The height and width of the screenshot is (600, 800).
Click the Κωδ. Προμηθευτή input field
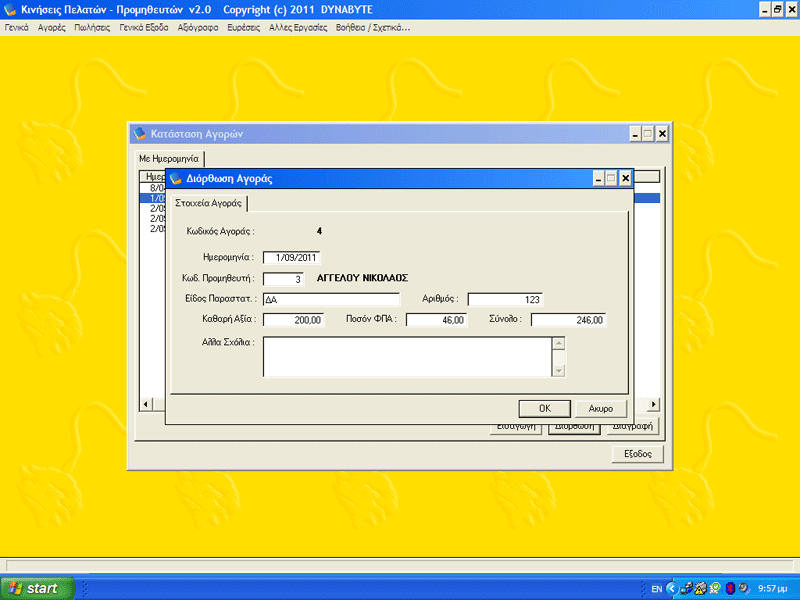pyautogui.click(x=283, y=279)
